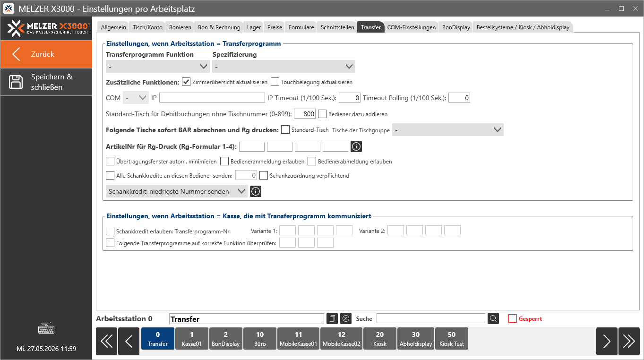Click workstation name field containing Transfer
Image resolution: width=644 pixels, height=360 pixels.
tap(247, 319)
